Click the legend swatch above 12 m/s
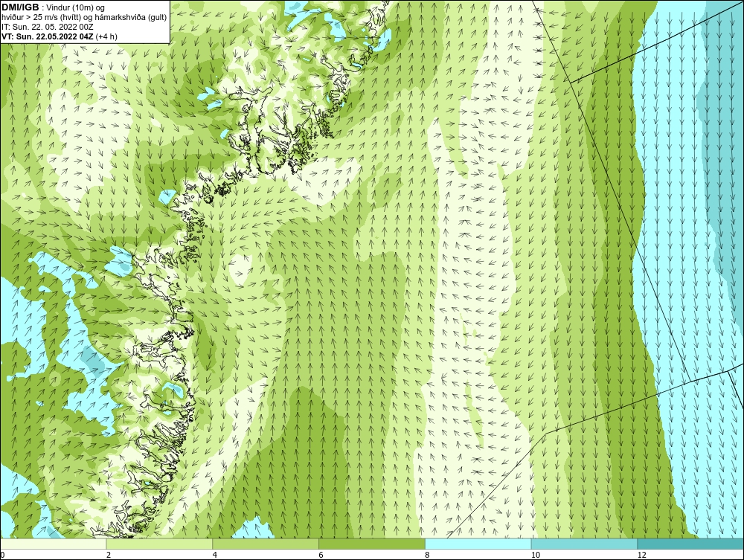This screenshot has height=560, width=744. (691, 544)
